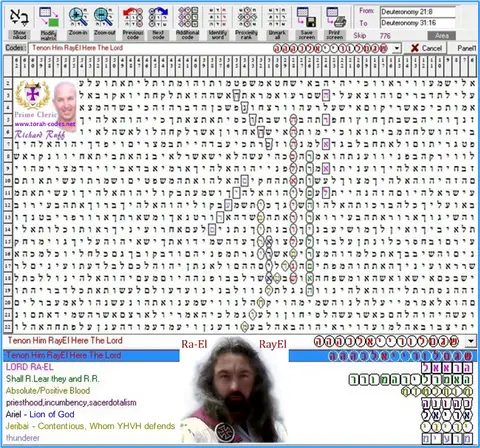Click the Show nikud icon
Image resolution: width=480 pixels, height=448 pixels.
coord(19,17)
